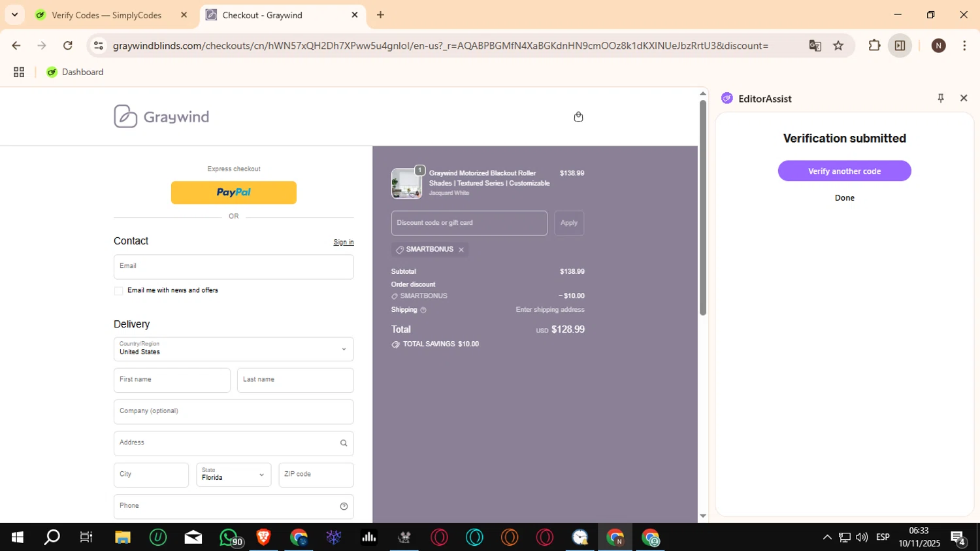The image size is (980, 551).
Task: Bookmark this page with the star icon
Action: [x=838, y=45]
